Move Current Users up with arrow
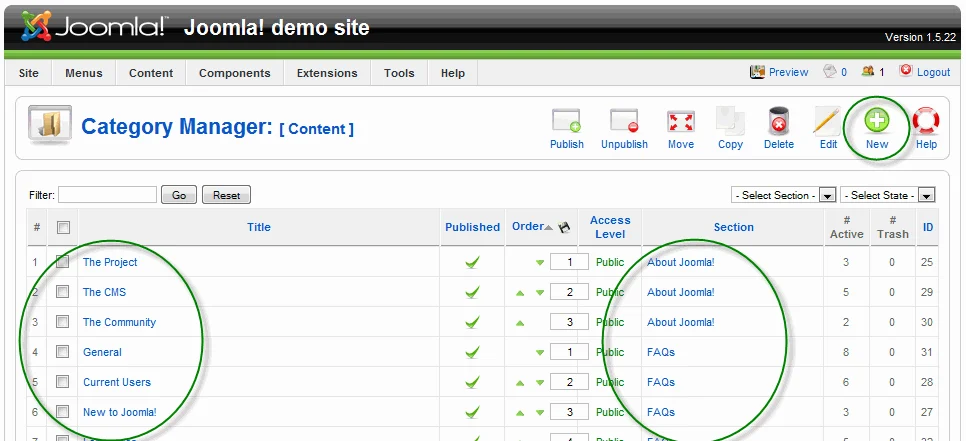The height and width of the screenshot is (441, 966). 520,382
